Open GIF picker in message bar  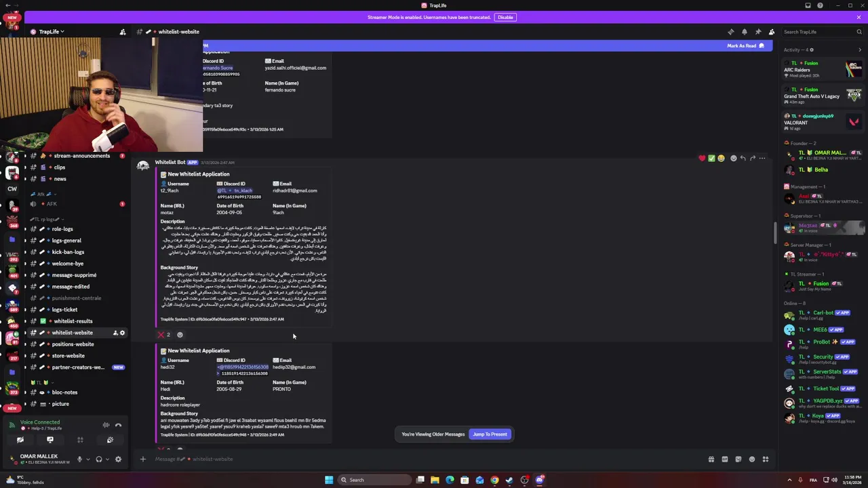pos(725,460)
